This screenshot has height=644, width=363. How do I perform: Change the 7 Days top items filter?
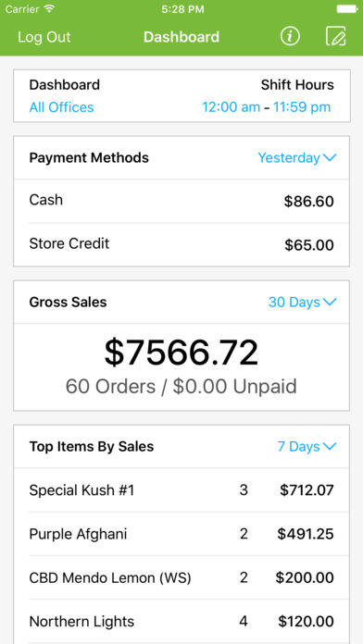pos(307,446)
